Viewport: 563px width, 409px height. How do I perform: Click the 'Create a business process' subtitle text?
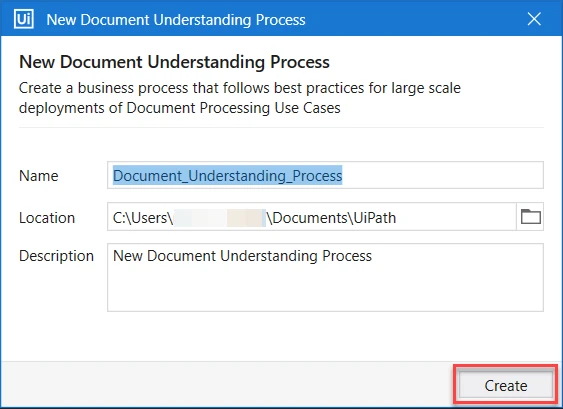pyautogui.click(x=239, y=98)
